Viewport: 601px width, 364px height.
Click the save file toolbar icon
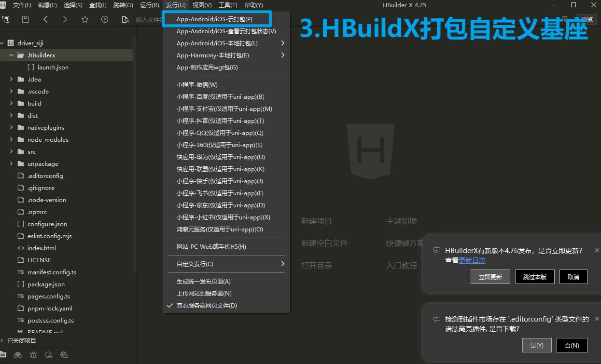click(x=26, y=19)
